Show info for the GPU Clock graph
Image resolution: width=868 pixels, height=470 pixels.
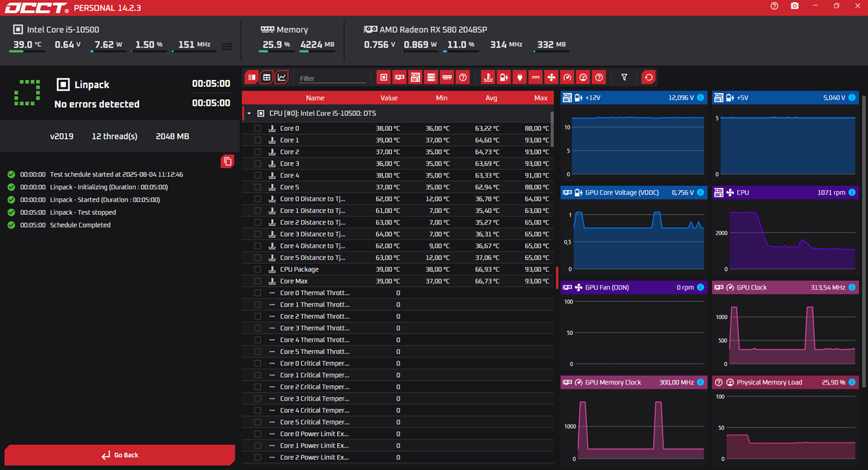pos(852,288)
